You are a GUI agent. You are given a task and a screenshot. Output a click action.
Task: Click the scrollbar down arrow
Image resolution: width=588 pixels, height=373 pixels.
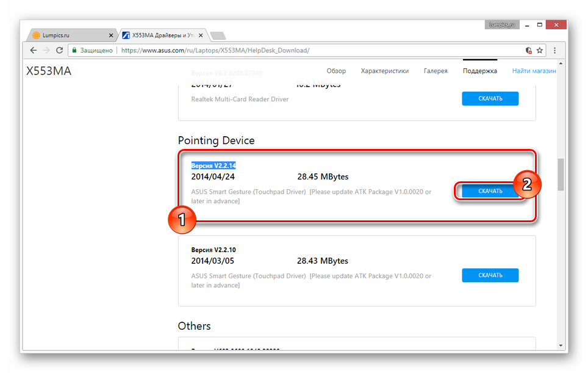(561, 346)
